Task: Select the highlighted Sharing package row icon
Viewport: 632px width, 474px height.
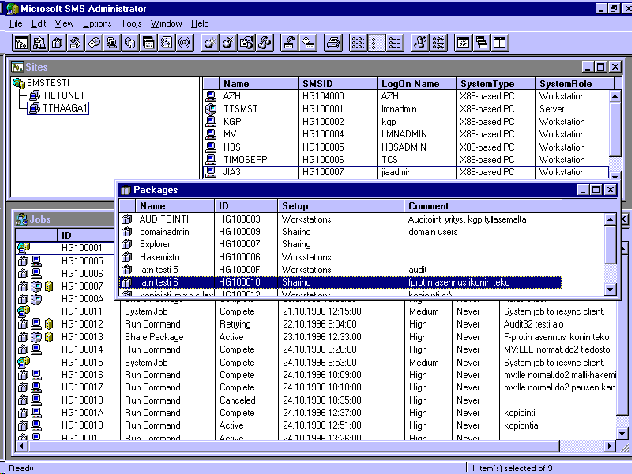Action: click(127, 282)
